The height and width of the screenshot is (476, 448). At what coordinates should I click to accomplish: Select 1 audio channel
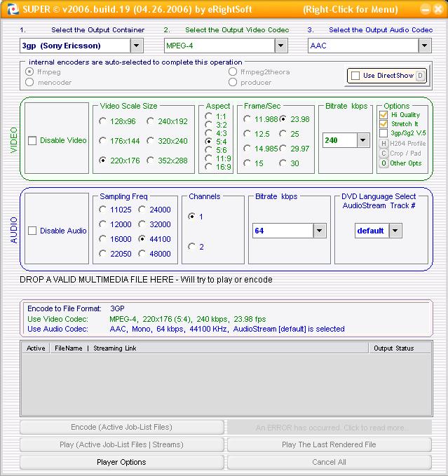191,217
